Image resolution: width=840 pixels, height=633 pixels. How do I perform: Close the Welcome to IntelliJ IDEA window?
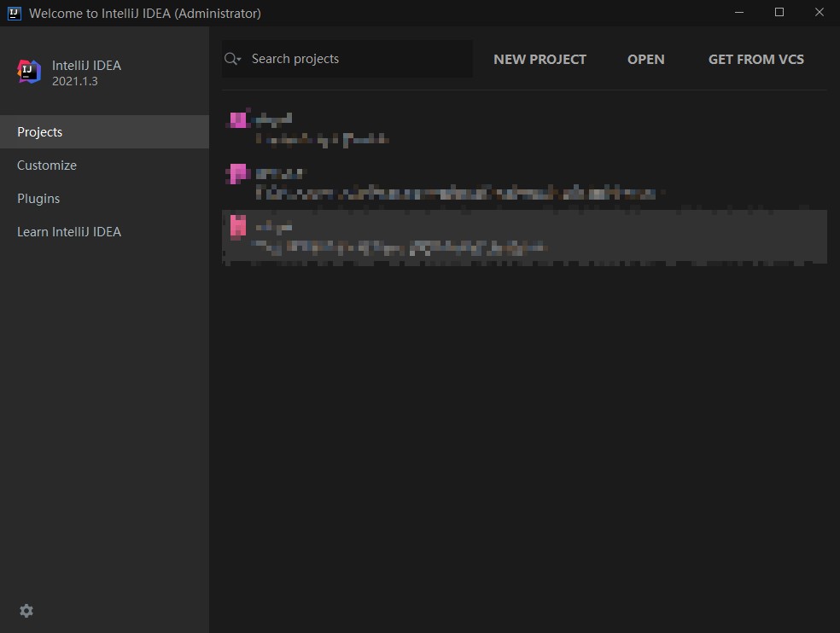pyautogui.click(x=820, y=12)
